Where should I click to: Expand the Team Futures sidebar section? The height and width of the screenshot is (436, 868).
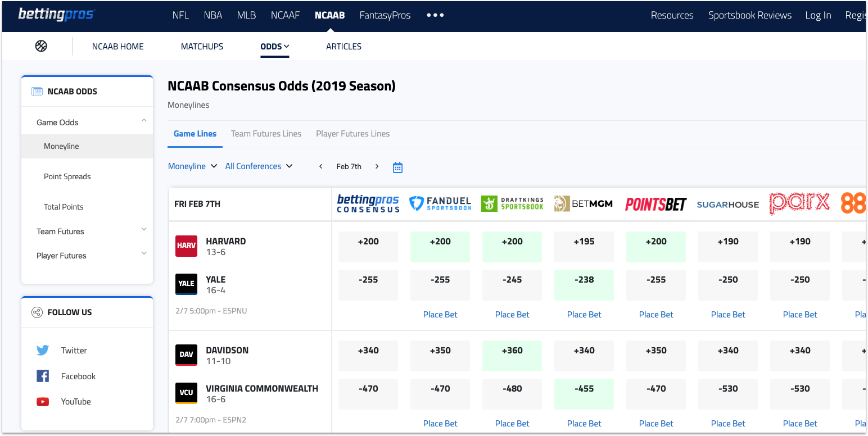[x=144, y=230]
